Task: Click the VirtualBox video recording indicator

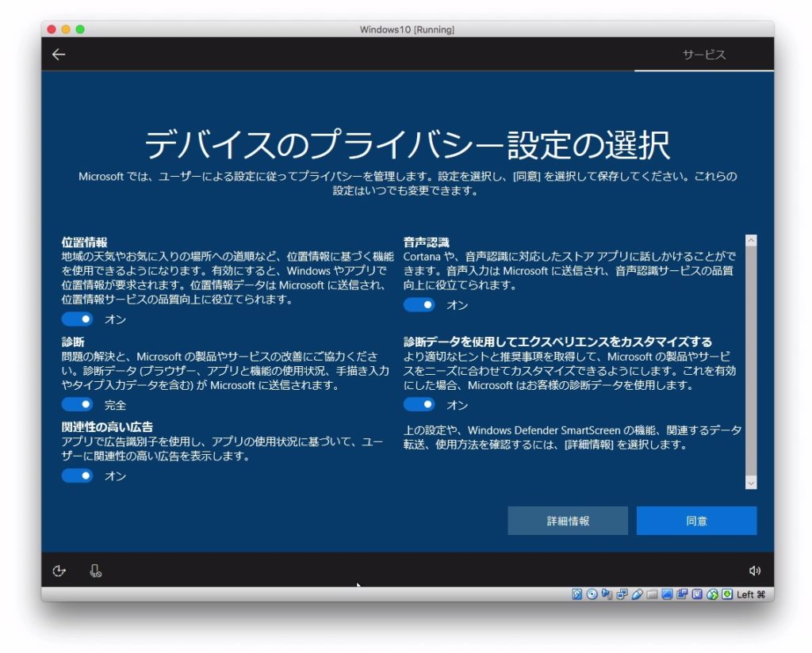Action: [682, 594]
